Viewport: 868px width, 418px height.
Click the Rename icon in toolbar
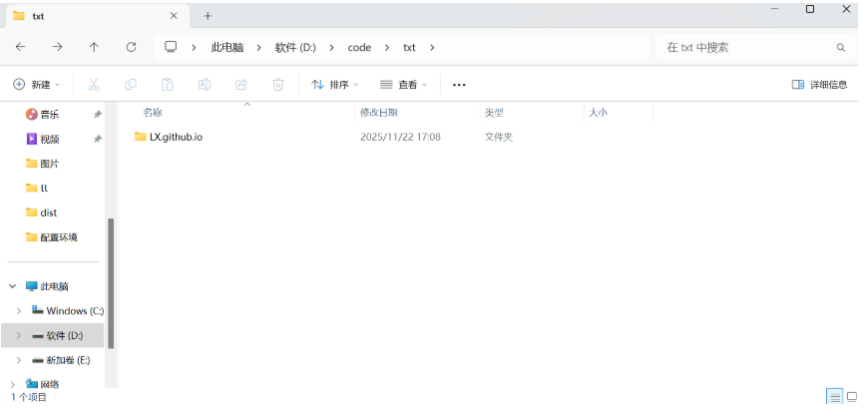205,85
